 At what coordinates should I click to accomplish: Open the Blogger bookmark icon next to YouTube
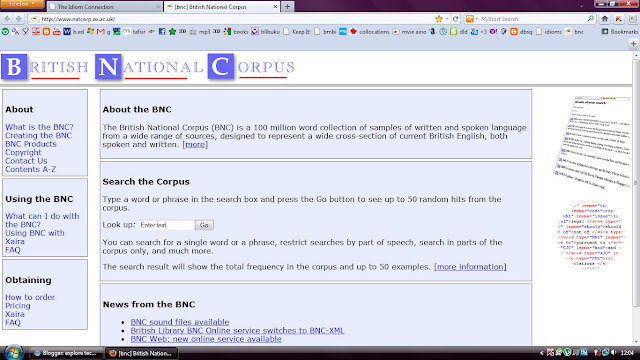pos(46,31)
